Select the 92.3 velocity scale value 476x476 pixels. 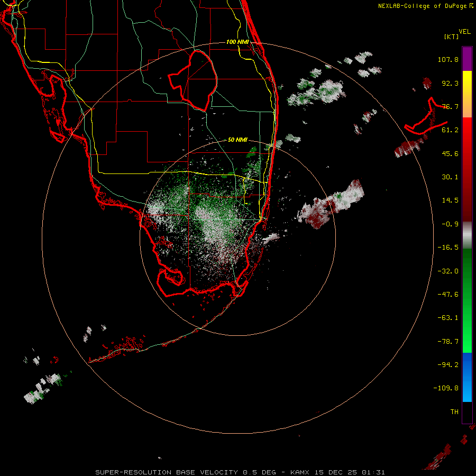(x=450, y=83)
